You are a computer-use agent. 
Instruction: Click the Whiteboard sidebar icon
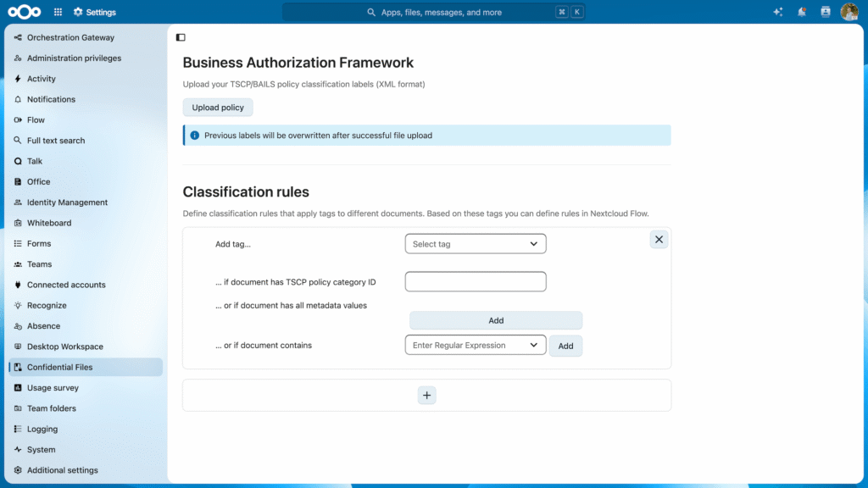[18, 223]
